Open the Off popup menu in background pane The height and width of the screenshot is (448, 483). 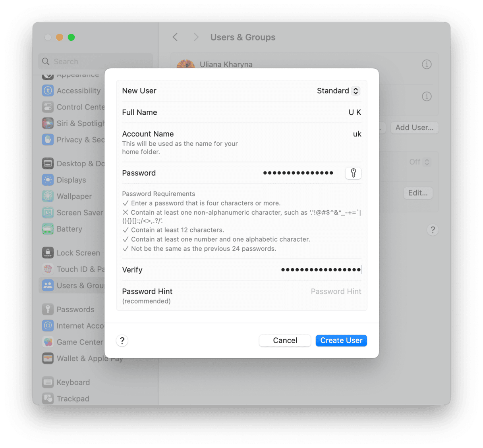[x=419, y=162]
